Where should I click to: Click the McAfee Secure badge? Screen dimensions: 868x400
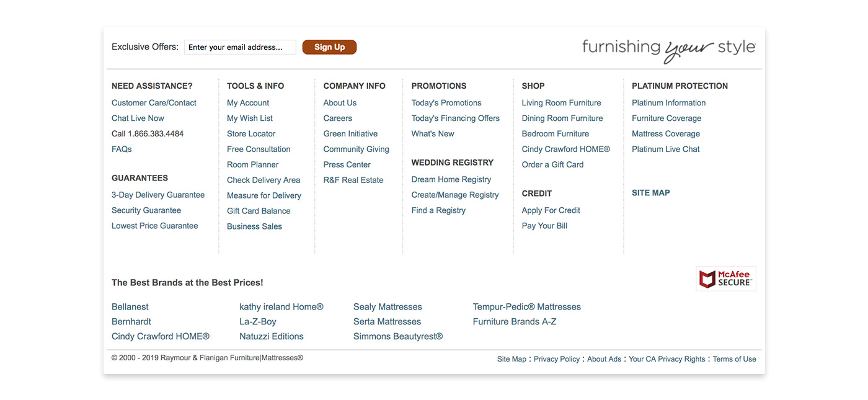point(726,279)
